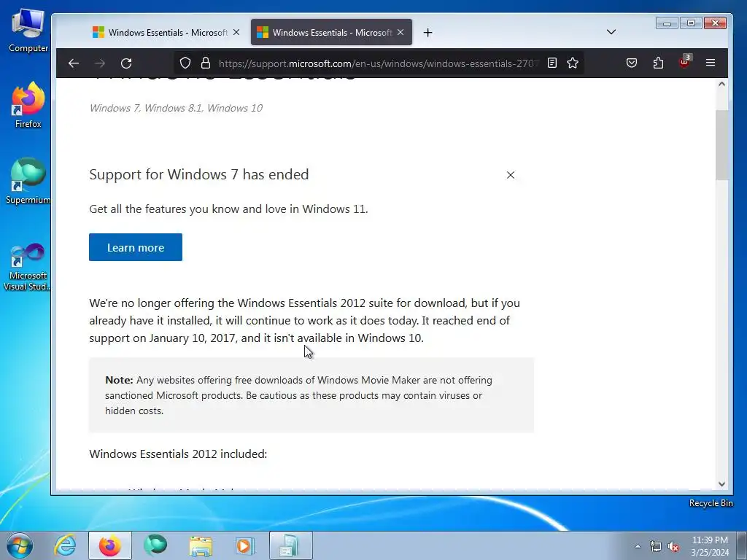747x560 pixels.
Task: Open clock showing 11:39 PM
Action: coord(710,545)
